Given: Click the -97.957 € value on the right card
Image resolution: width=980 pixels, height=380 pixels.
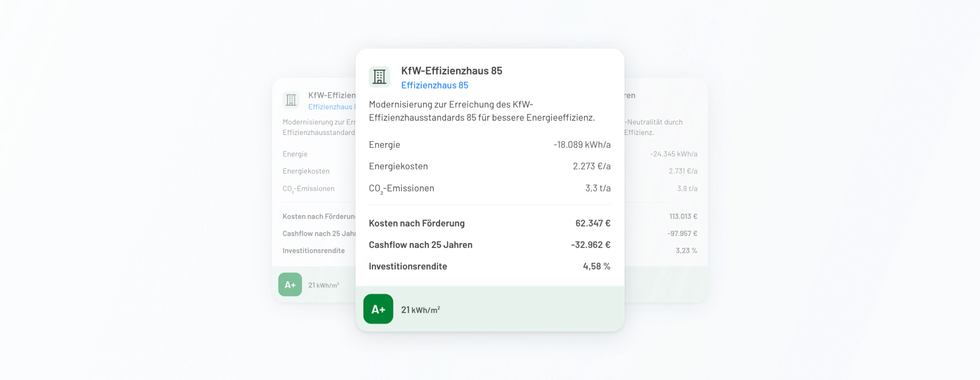Looking at the screenshot, I should pos(682,233).
